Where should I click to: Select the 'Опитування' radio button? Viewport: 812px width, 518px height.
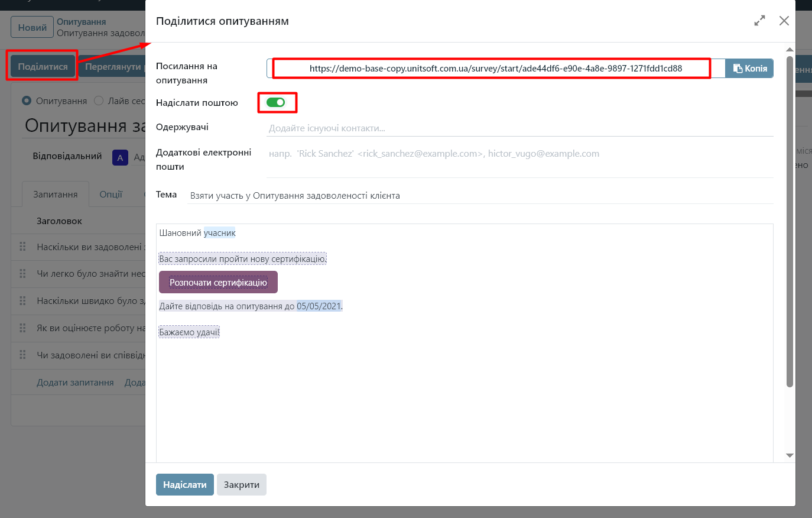(27, 101)
